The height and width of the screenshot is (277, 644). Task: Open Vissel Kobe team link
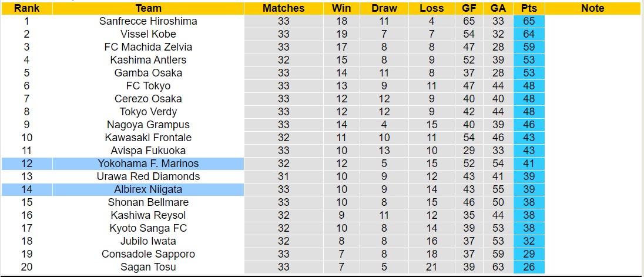coord(148,34)
